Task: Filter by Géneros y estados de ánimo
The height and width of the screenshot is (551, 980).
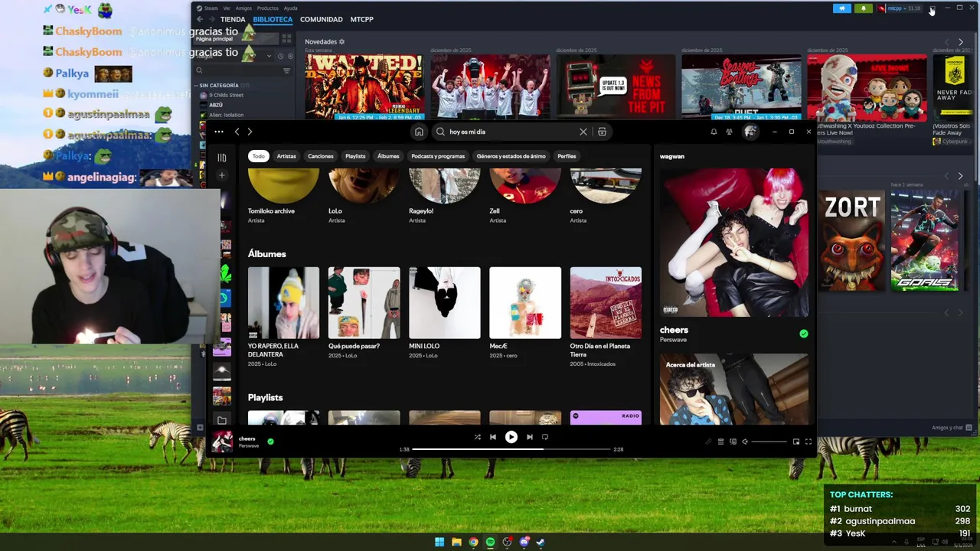Action: [511, 156]
